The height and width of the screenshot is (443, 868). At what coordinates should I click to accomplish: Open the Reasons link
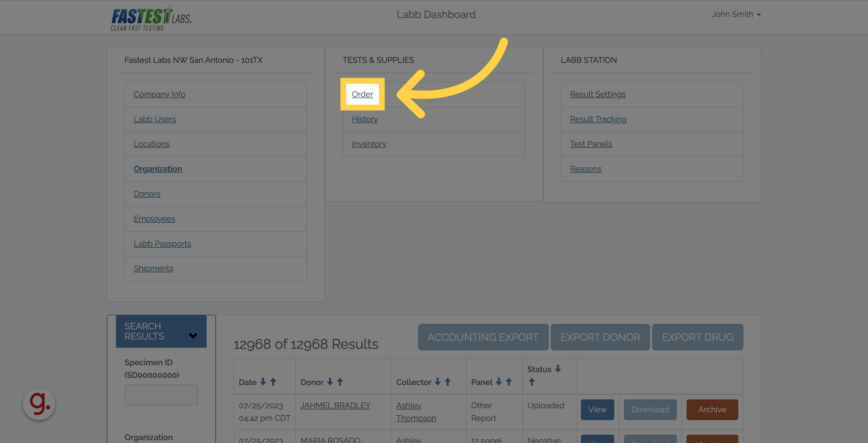point(585,169)
